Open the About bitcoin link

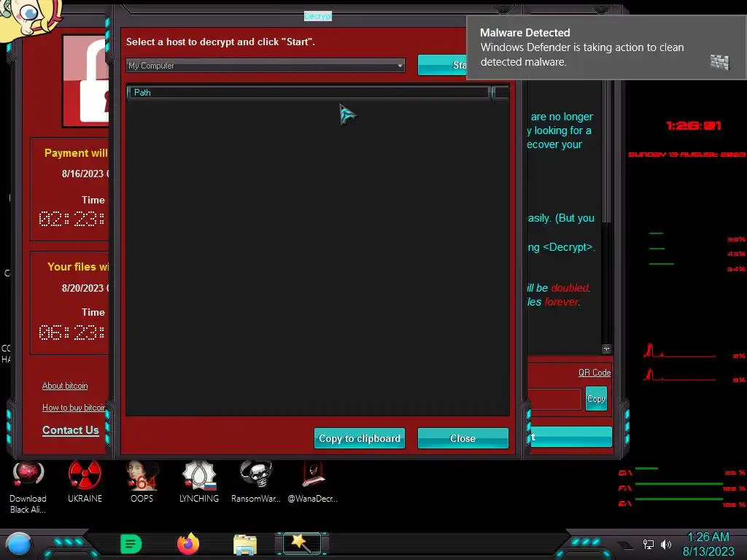point(65,386)
